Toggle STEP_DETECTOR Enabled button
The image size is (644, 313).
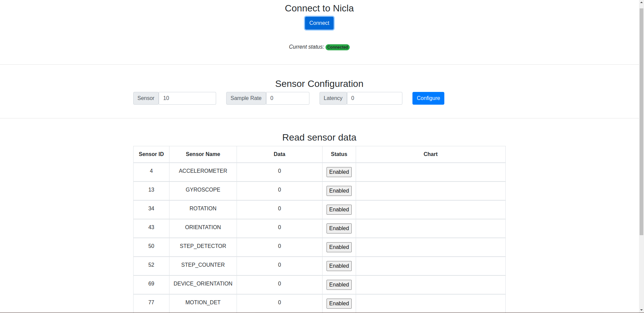pyautogui.click(x=339, y=247)
